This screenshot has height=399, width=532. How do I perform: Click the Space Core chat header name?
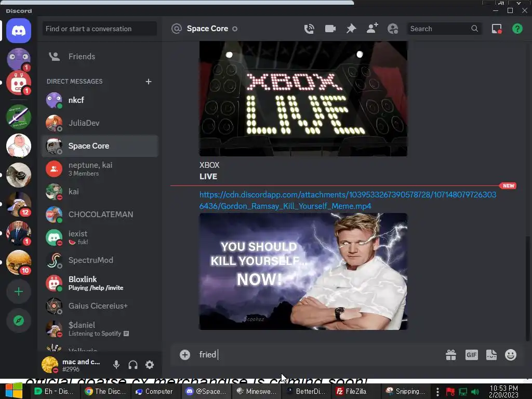coord(207,29)
